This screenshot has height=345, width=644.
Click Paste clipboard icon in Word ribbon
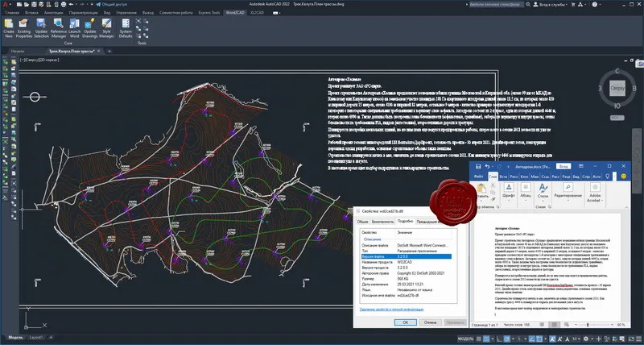point(481,189)
